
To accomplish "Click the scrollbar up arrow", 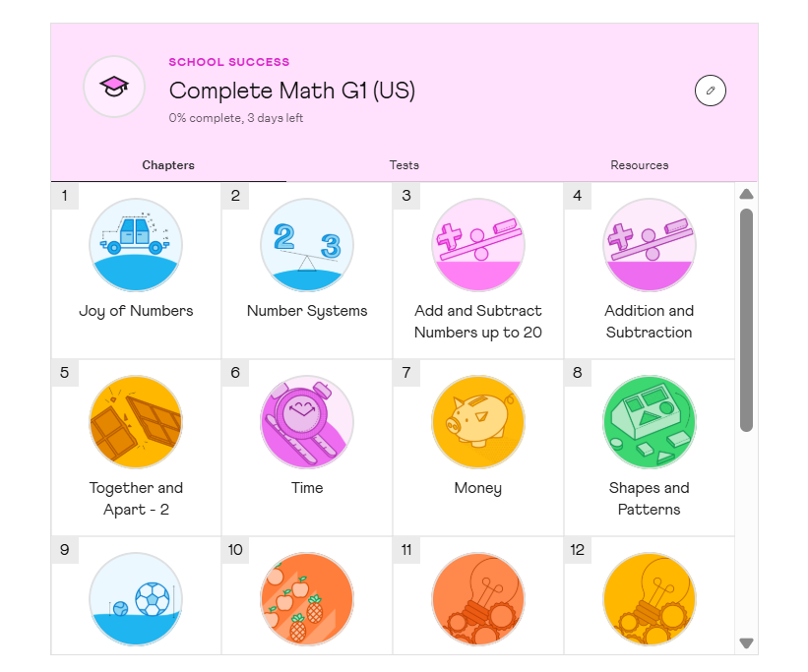I will pos(746,194).
